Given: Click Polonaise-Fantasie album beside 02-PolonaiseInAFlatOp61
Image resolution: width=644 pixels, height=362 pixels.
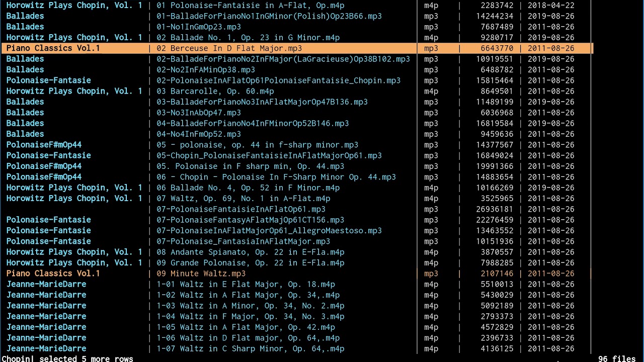Looking at the screenshot, I should (x=49, y=80).
